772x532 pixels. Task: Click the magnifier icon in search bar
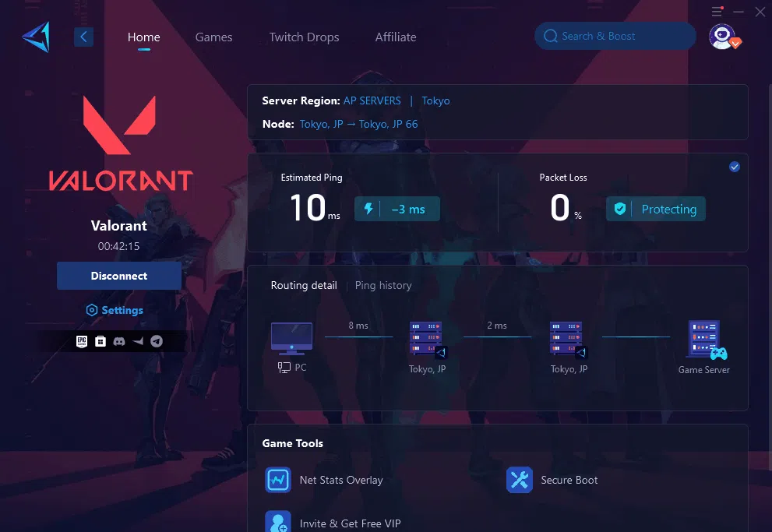551,36
